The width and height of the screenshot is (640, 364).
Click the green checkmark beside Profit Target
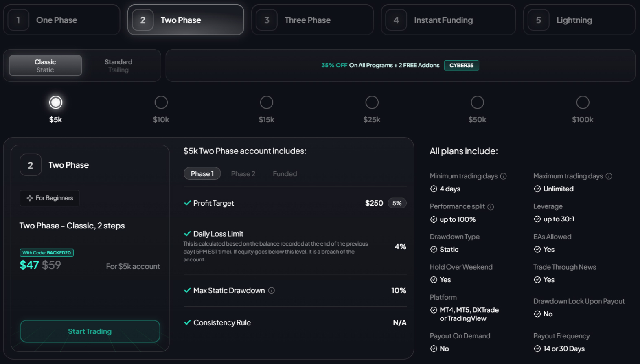point(187,203)
